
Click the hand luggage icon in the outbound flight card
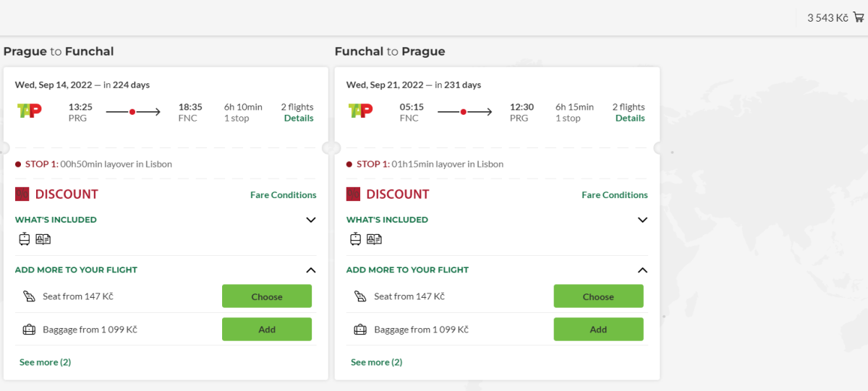(25, 239)
